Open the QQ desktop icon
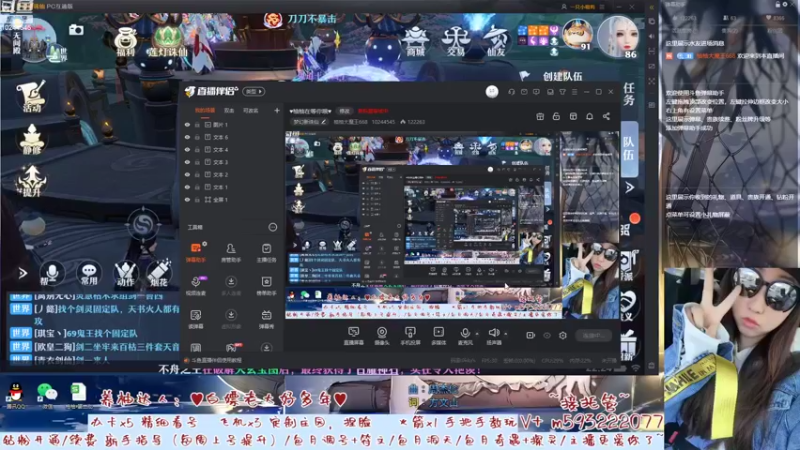This screenshot has width=800, height=450. point(16,395)
